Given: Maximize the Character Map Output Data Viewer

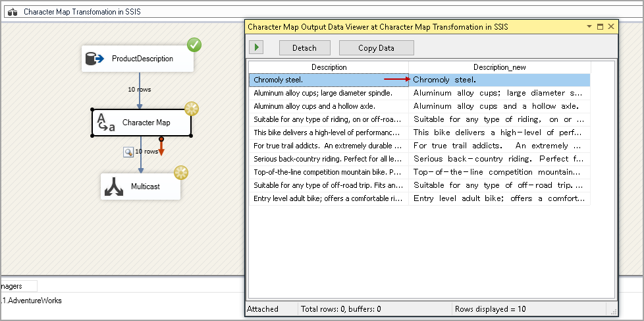Looking at the screenshot, I should (x=600, y=27).
